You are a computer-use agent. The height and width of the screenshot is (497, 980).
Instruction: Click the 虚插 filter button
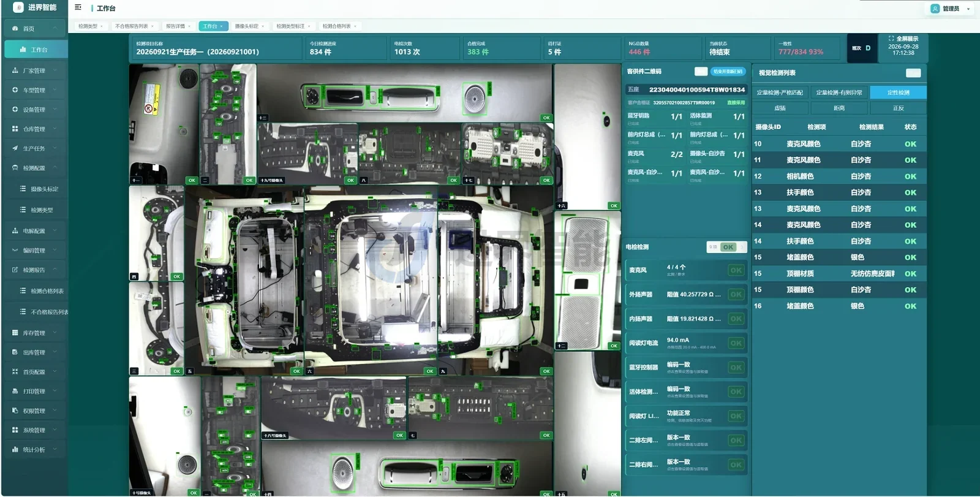tap(780, 108)
